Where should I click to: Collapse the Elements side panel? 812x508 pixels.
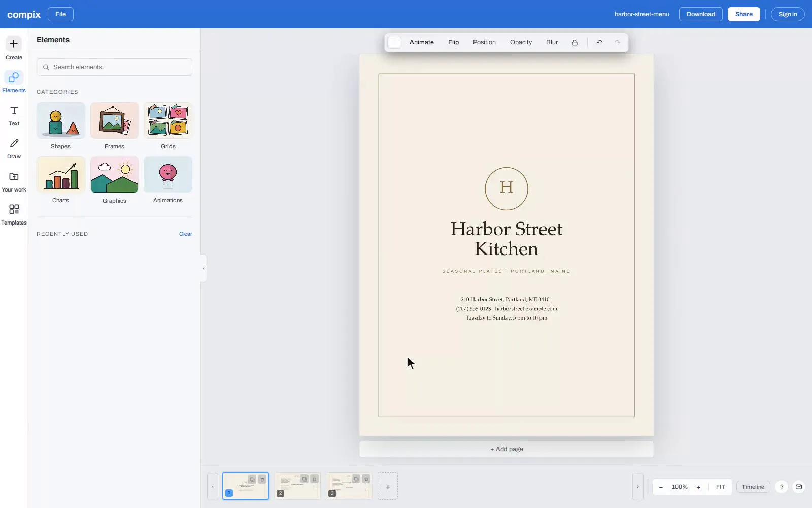[204, 268]
